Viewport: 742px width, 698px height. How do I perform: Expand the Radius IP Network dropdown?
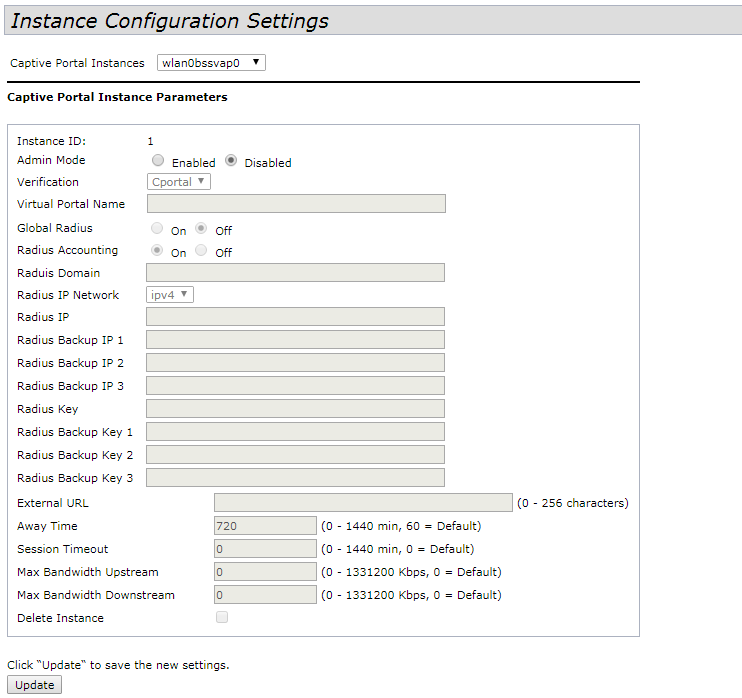tap(170, 295)
